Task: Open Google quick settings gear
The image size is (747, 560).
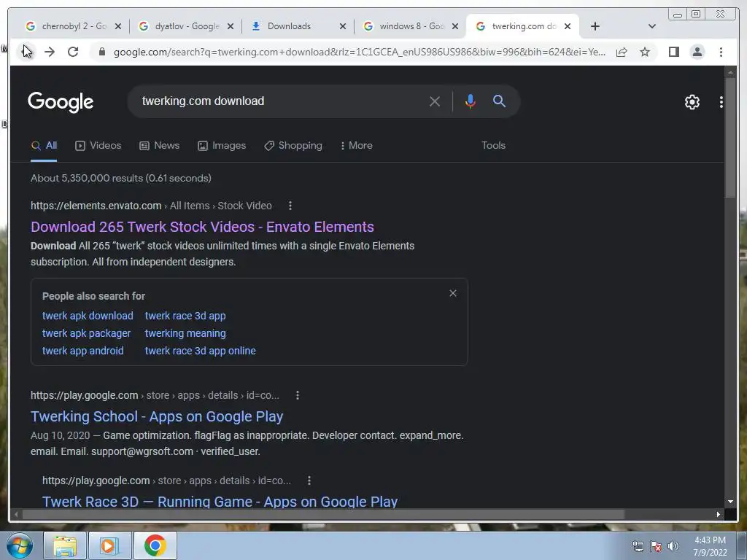Action: pyautogui.click(x=692, y=102)
